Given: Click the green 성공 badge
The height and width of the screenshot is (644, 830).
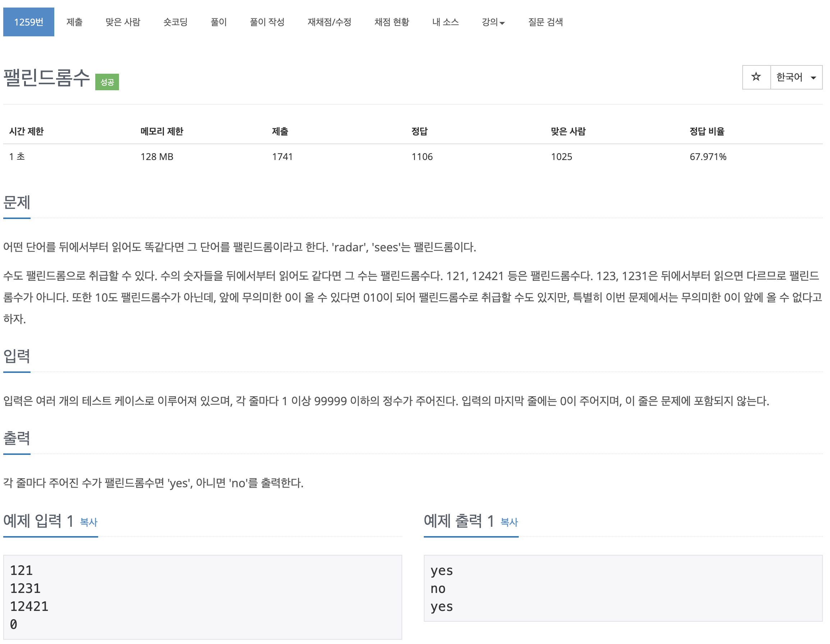Looking at the screenshot, I should 107,82.
